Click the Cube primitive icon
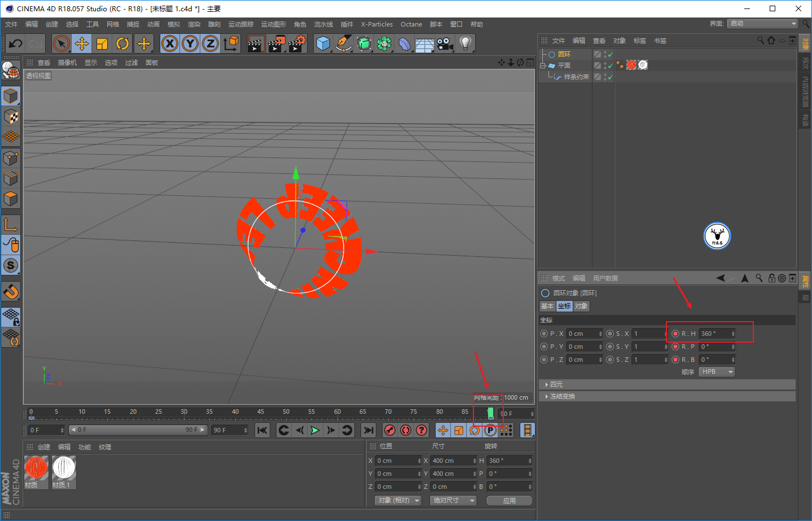Image resolution: width=812 pixels, height=521 pixels. (x=323, y=43)
